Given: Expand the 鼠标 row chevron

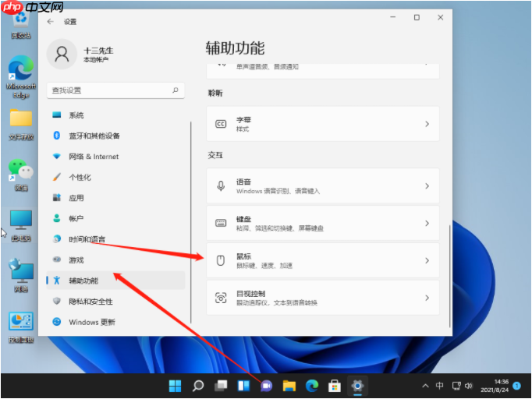Looking at the screenshot, I should [x=427, y=260].
